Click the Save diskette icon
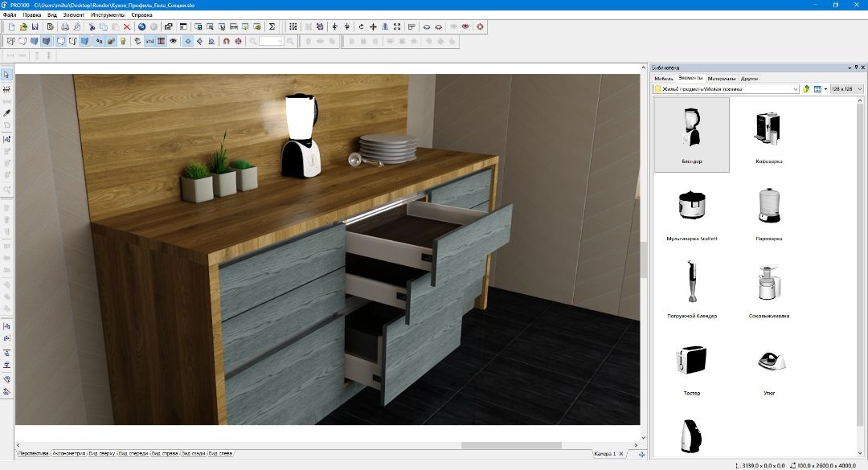The image size is (868, 470). [x=35, y=27]
